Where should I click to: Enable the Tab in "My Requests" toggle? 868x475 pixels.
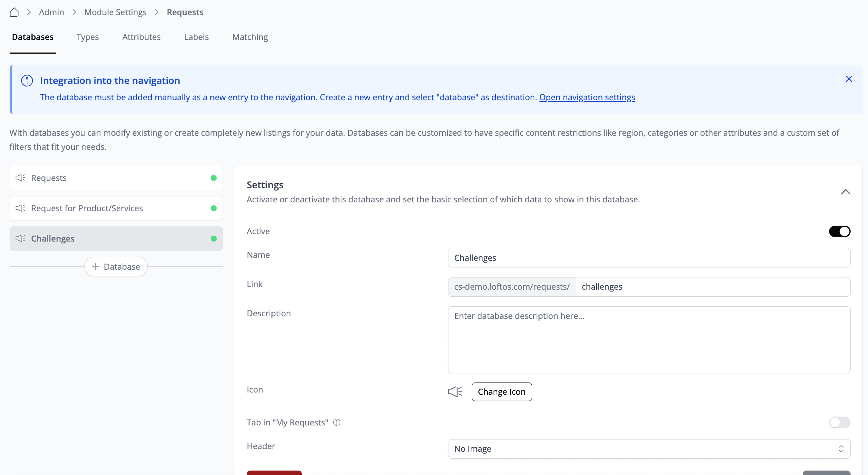point(839,422)
